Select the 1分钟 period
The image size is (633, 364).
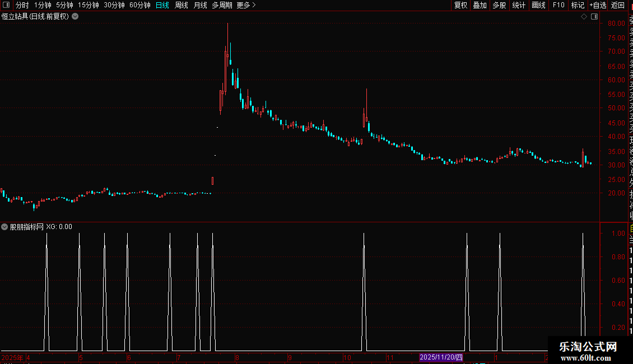coord(43,5)
